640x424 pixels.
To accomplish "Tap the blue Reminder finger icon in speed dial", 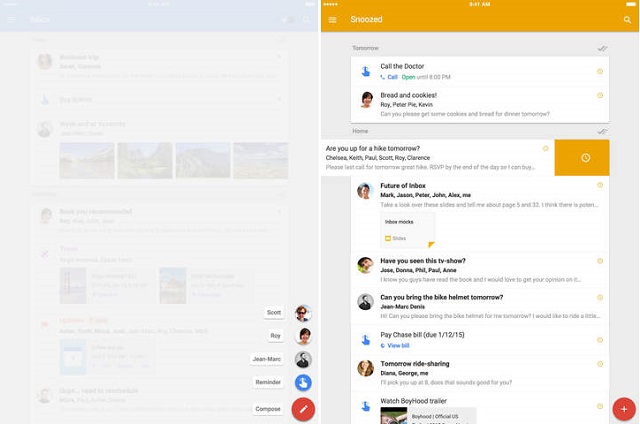I will 303,383.
